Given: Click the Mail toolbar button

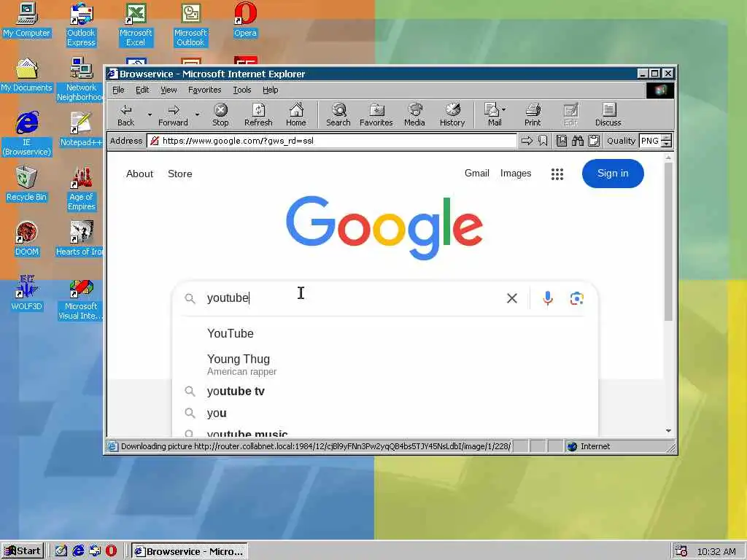Looking at the screenshot, I should 492,114.
